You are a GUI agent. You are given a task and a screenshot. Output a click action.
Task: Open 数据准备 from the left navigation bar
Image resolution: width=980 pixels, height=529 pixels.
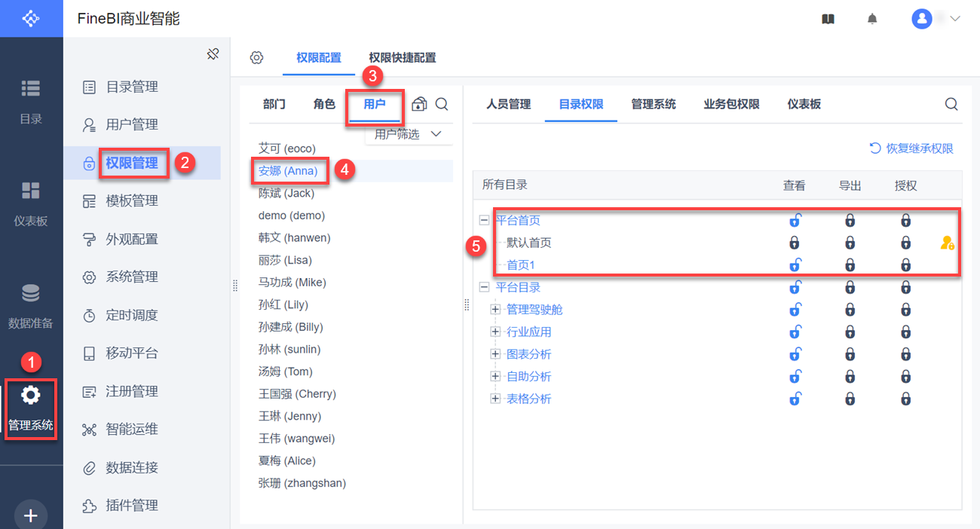point(31,306)
